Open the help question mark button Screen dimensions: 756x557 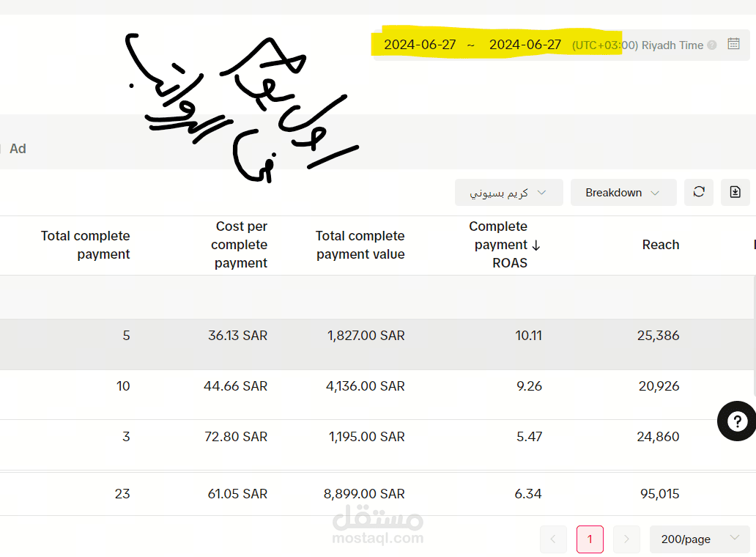click(736, 421)
